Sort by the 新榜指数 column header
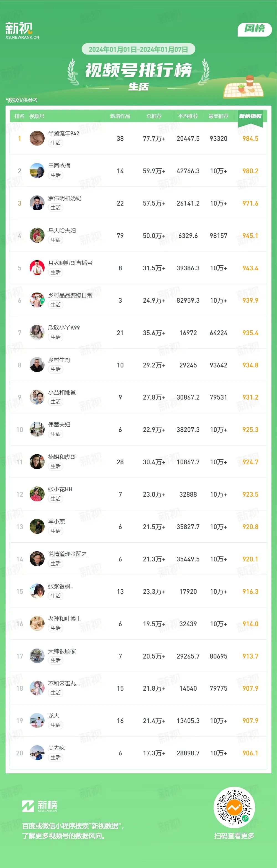Screen dimensions: 277x868 pos(250,116)
